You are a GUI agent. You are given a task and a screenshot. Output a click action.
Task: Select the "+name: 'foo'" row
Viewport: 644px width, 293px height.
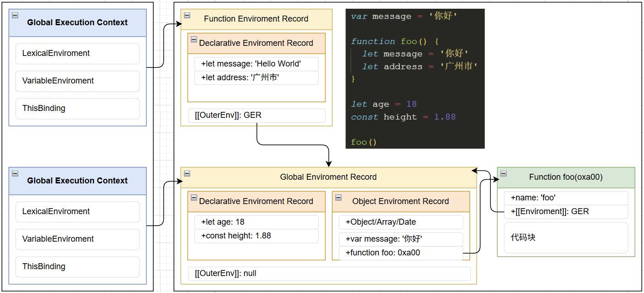566,198
